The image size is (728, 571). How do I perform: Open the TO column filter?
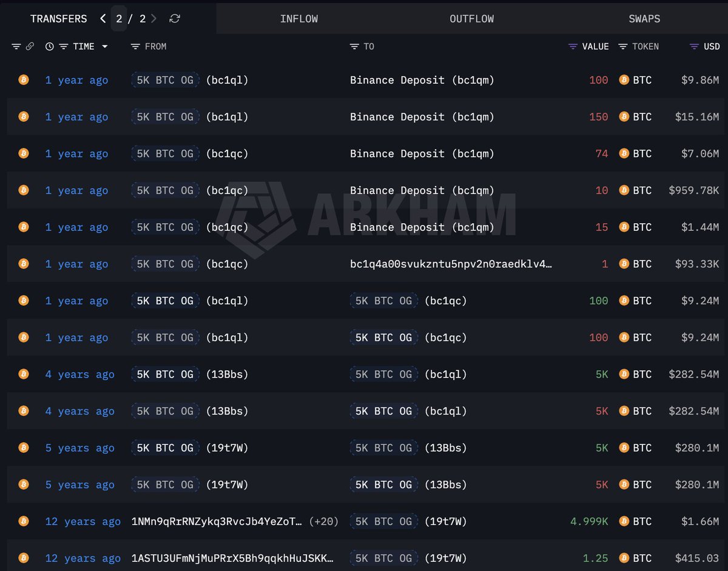click(x=356, y=47)
